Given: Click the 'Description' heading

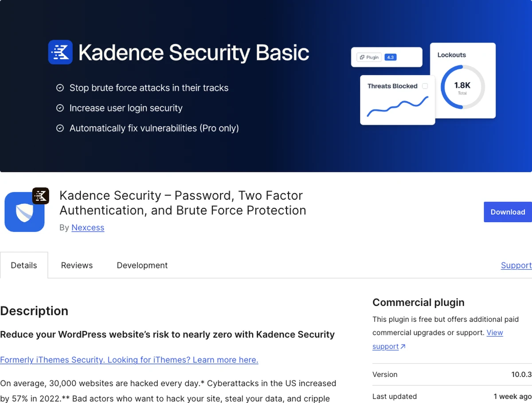Looking at the screenshot, I should (34, 311).
